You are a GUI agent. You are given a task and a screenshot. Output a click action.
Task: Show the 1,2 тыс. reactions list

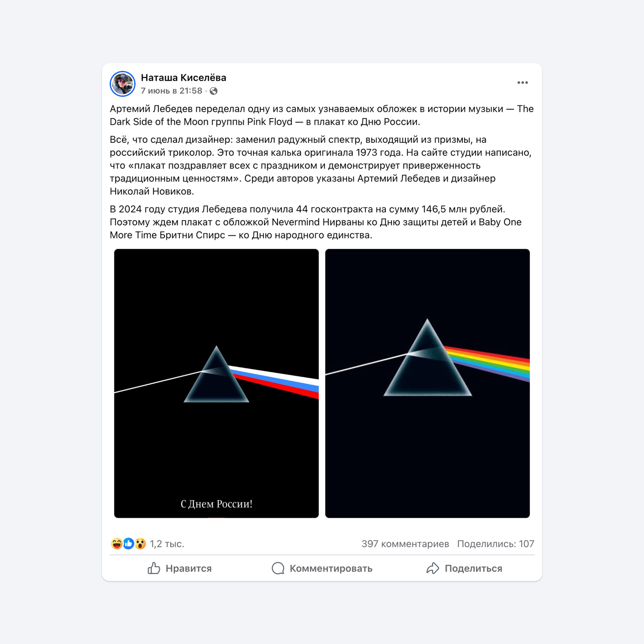[x=167, y=544]
